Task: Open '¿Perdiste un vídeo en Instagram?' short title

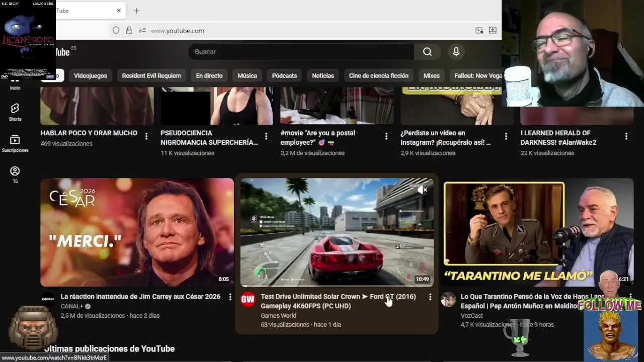Action: point(445,138)
